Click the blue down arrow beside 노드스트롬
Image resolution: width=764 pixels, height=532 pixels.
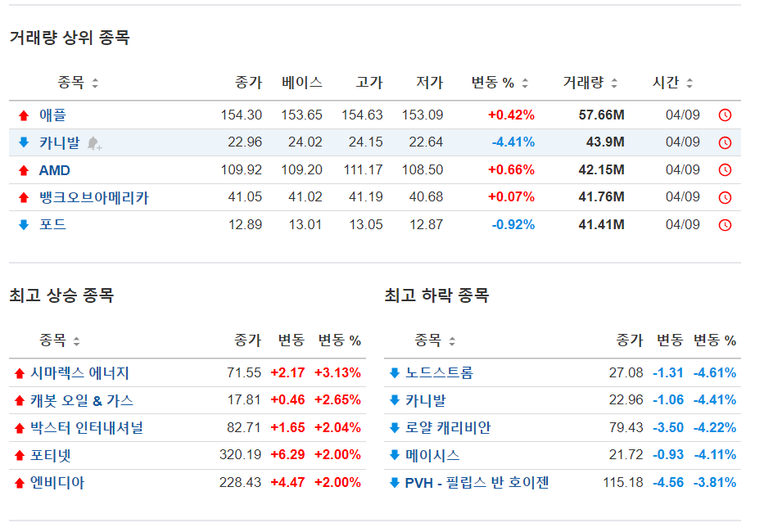395,373
